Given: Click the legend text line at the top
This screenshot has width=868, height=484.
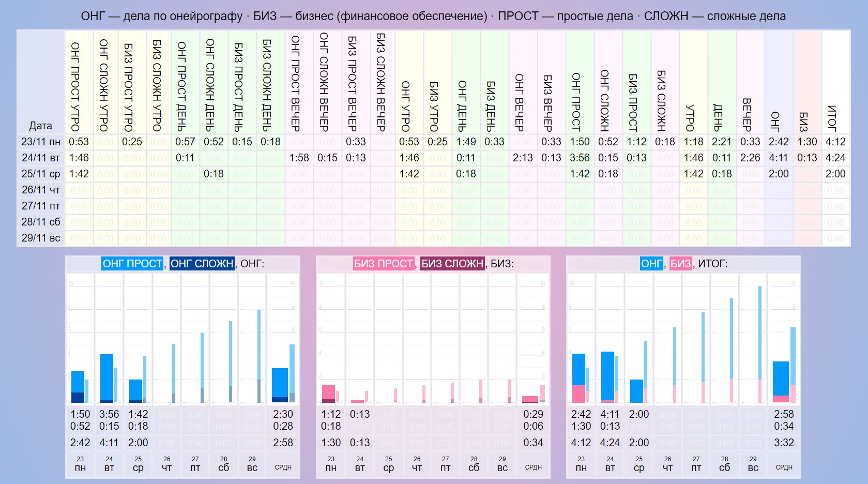Looking at the screenshot, I should [x=433, y=16].
